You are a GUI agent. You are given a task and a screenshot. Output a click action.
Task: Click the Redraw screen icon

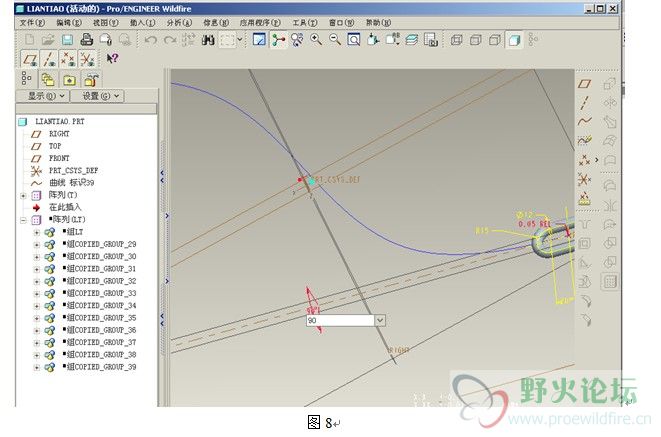pos(259,40)
